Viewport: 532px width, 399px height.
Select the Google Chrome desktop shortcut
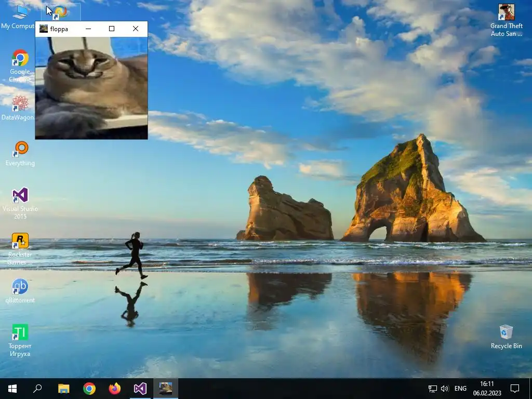[x=20, y=66]
